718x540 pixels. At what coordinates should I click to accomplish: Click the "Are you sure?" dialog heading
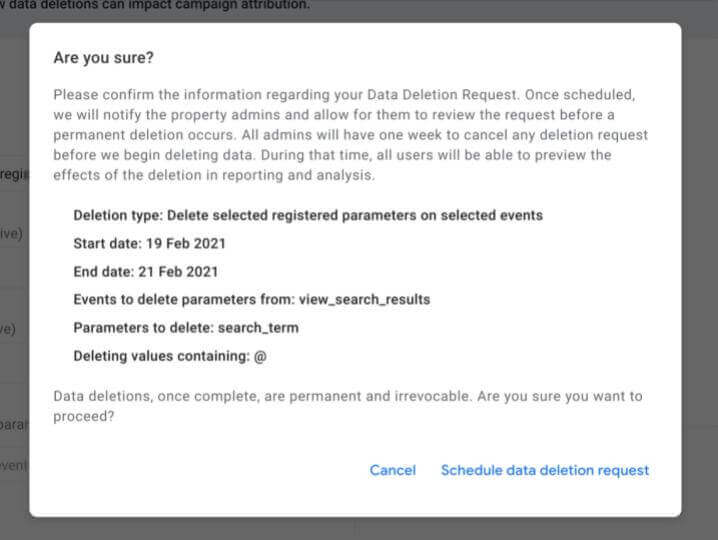tap(103, 57)
